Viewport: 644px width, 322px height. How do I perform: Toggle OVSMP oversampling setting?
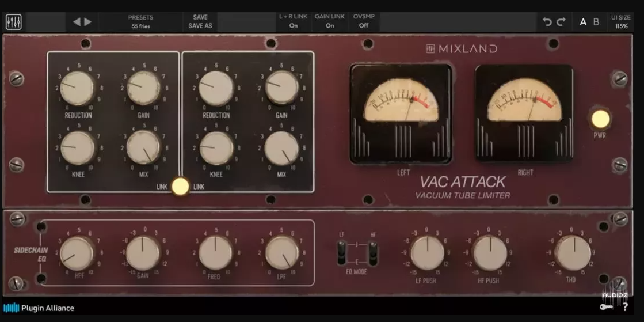point(364,21)
